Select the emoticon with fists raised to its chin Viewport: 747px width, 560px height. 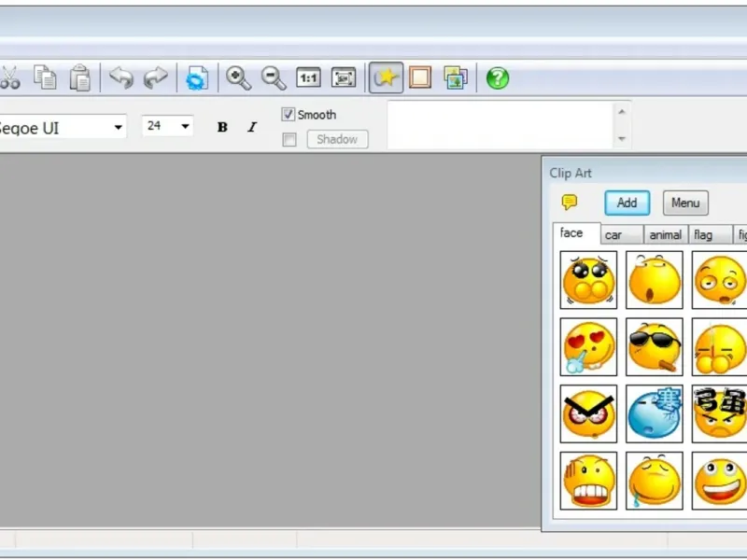(719, 347)
